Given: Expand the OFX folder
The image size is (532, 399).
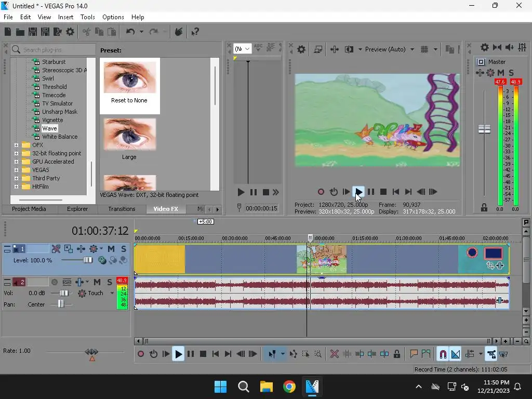Looking at the screenshot, I should pos(16,145).
